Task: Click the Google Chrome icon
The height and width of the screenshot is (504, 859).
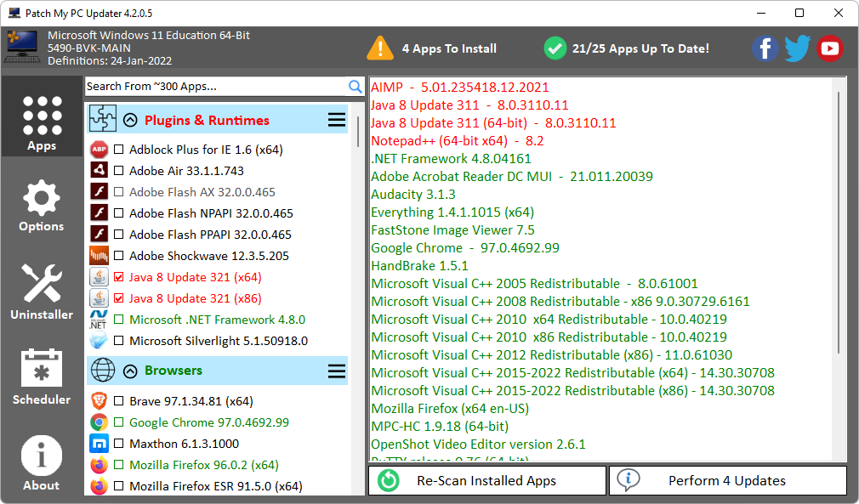Action: [100, 422]
